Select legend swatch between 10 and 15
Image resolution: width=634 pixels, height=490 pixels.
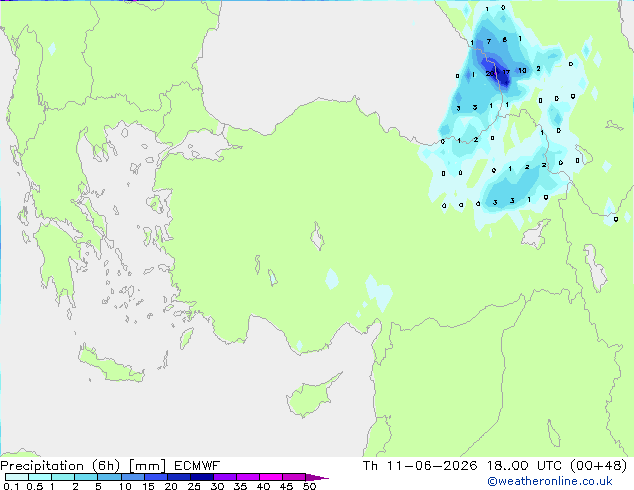pos(133,477)
